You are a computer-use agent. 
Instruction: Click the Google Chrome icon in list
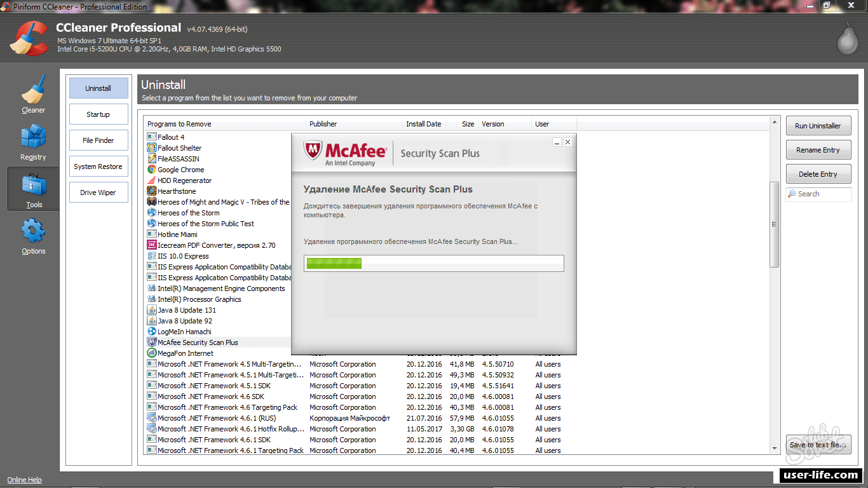click(152, 170)
